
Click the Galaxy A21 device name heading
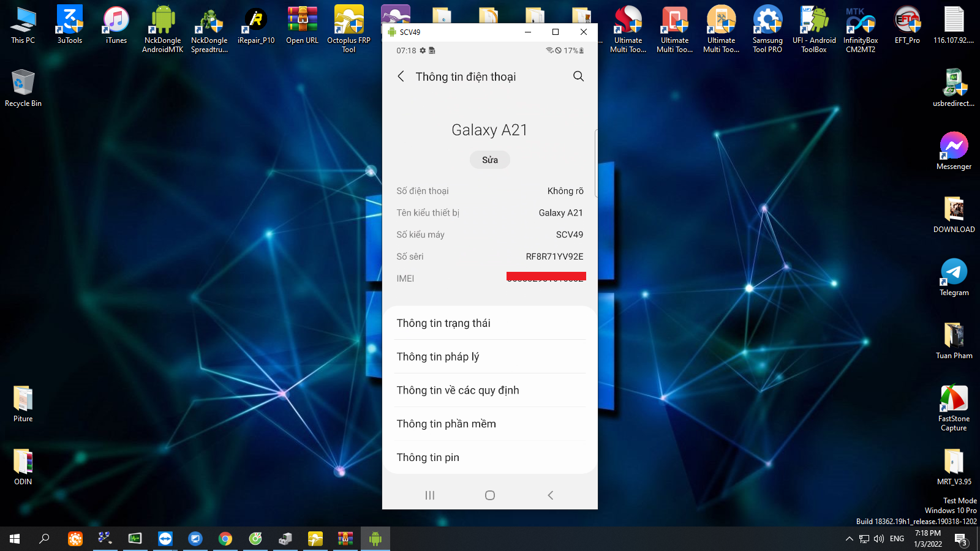point(489,130)
